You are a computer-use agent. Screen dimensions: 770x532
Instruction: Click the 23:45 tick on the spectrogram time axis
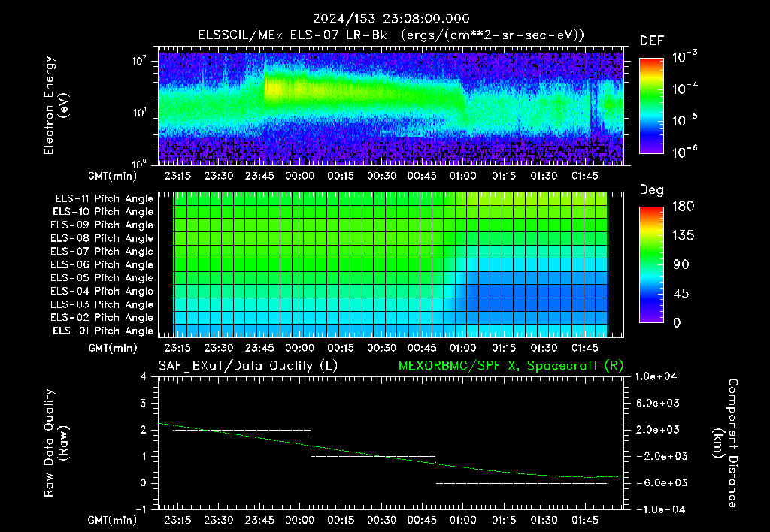tap(259, 176)
